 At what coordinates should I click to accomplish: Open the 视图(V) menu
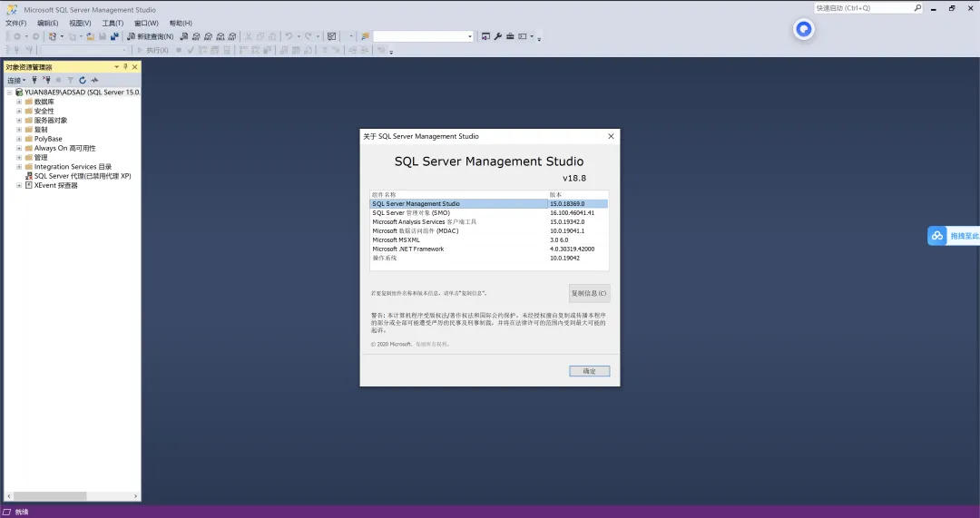(x=80, y=23)
